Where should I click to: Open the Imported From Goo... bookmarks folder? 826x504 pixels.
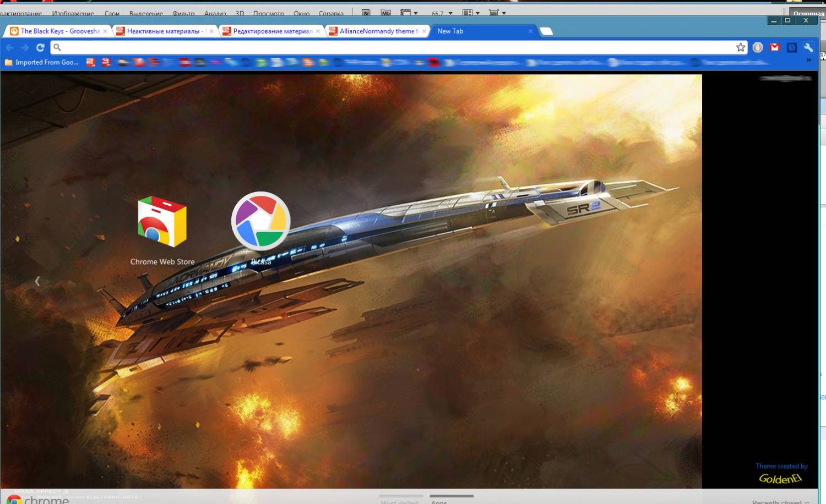tap(41, 62)
